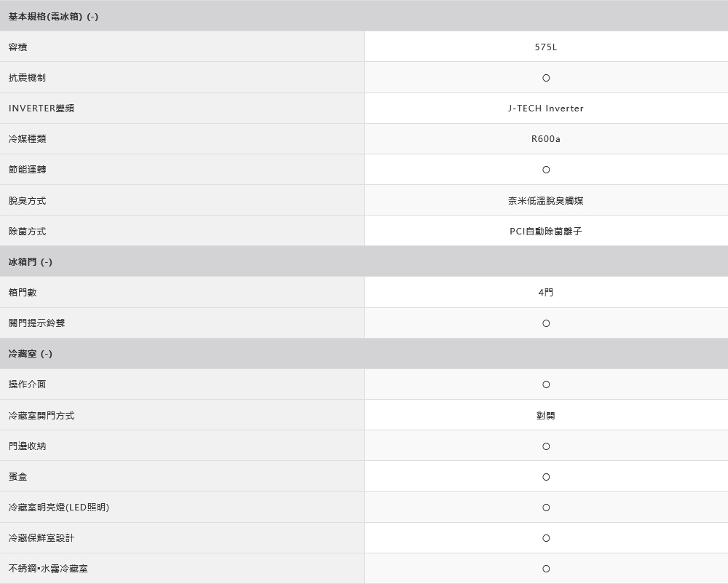Click the PCI自動除菌離子 value text
Image resolution: width=728 pixels, height=584 pixels.
tap(545, 232)
